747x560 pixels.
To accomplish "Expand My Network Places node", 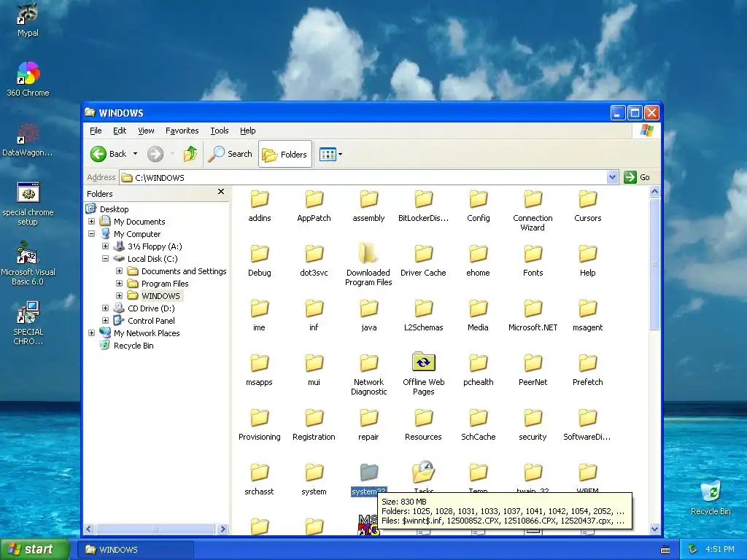I will tap(91, 332).
